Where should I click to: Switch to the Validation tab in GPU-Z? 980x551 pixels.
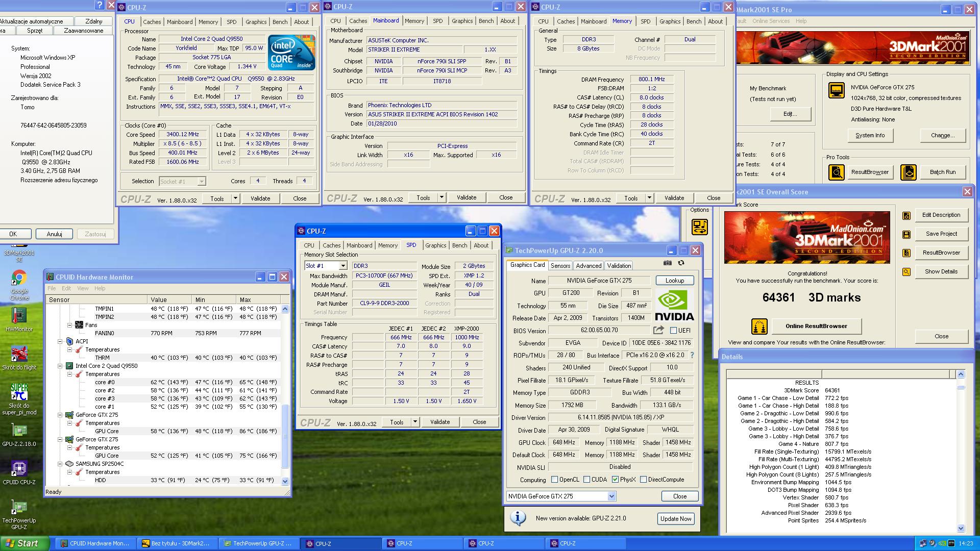pos(619,266)
